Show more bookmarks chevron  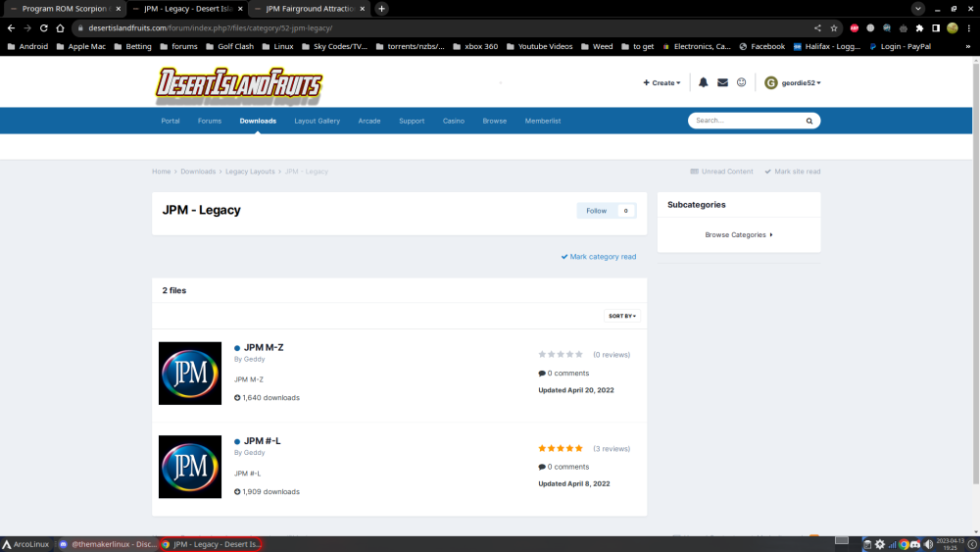click(x=968, y=46)
